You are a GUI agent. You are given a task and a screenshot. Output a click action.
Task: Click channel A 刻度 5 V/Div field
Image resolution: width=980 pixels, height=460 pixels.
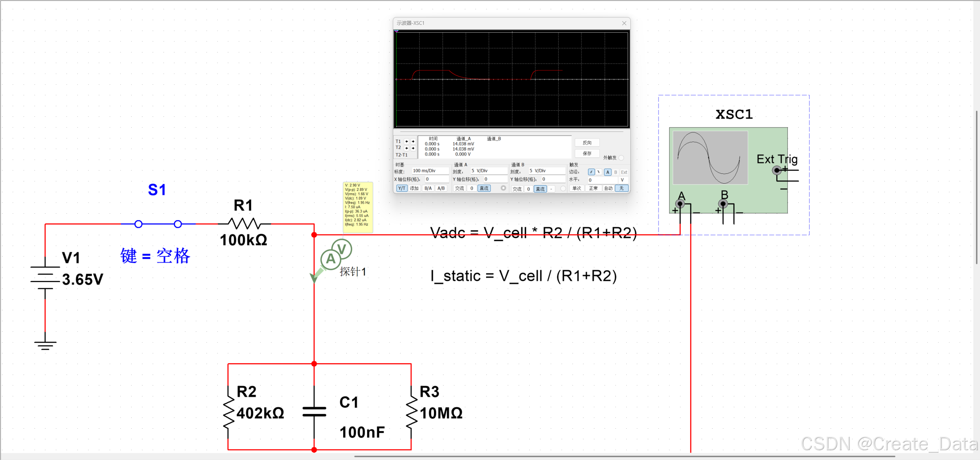[x=489, y=171]
